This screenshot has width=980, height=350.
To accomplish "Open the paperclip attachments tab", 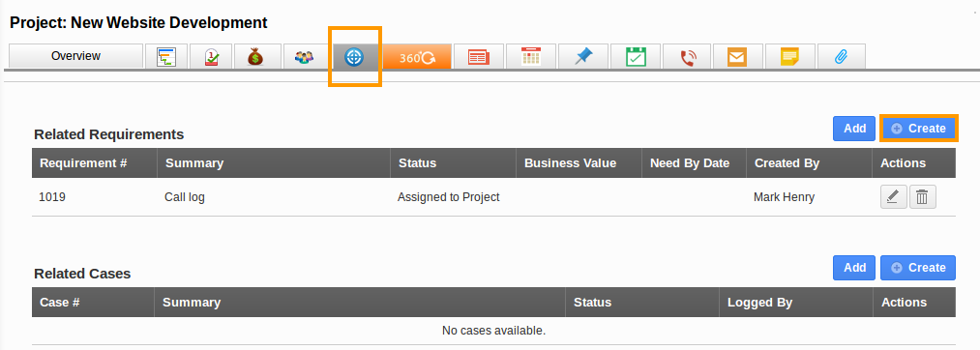I will 842,57.
